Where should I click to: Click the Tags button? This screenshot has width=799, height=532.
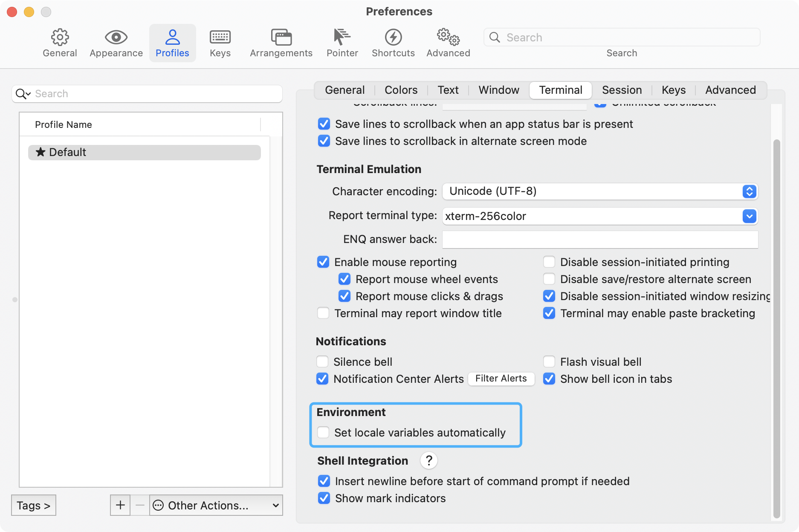coord(34,505)
